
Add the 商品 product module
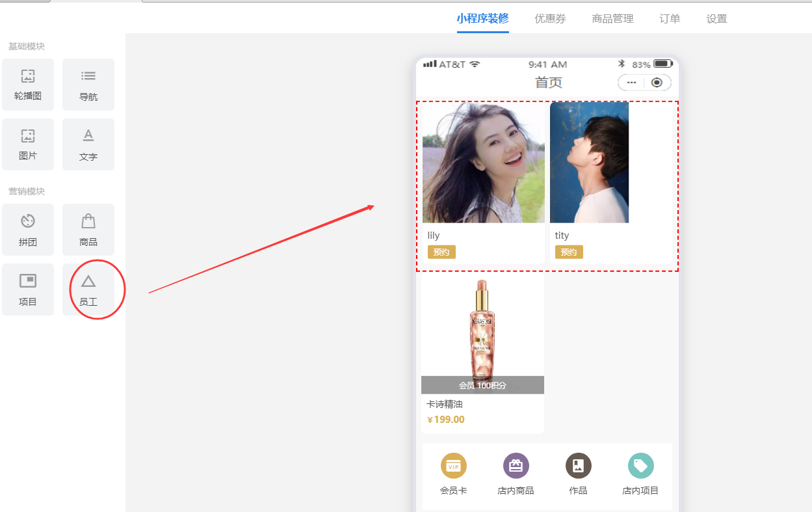[88, 230]
